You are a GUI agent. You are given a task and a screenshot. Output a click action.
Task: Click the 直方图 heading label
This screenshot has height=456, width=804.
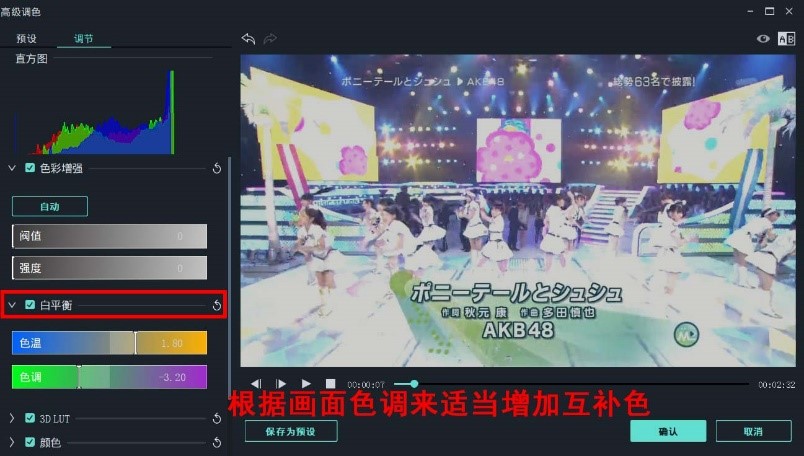point(31,58)
